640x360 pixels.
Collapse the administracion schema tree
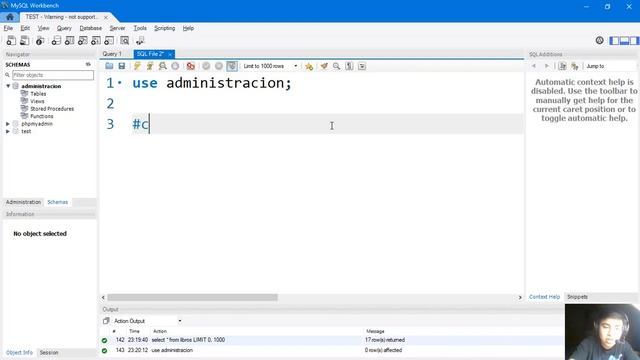coord(8,86)
